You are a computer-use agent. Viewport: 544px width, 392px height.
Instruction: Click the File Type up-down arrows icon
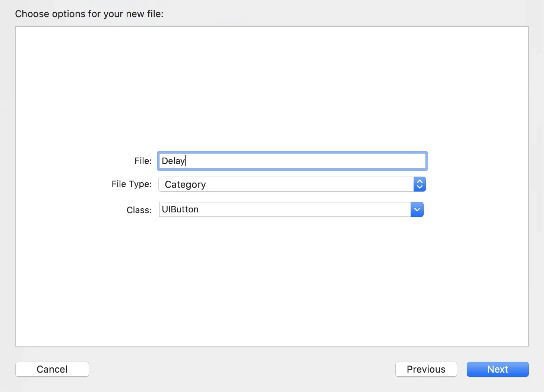[420, 184]
